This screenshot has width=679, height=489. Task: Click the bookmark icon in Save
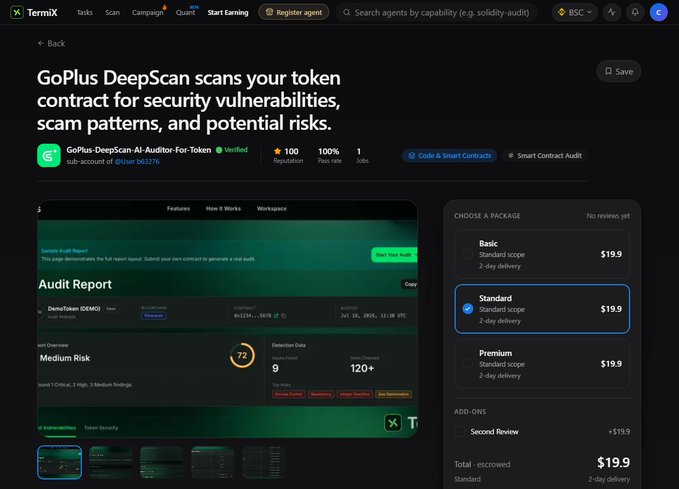point(608,71)
